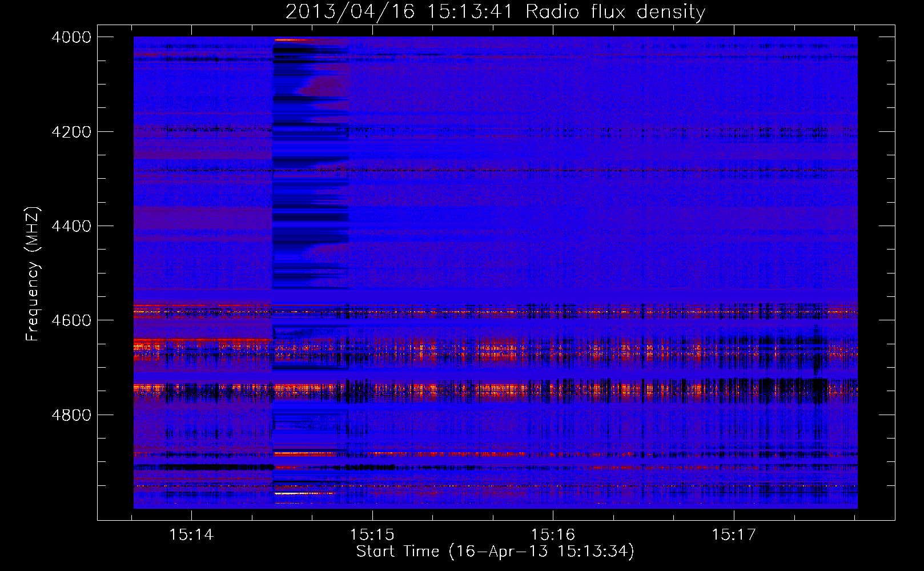The height and width of the screenshot is (571, 924).
Task: Click the 4200 frequency tick label
Action: pos(71,132)
